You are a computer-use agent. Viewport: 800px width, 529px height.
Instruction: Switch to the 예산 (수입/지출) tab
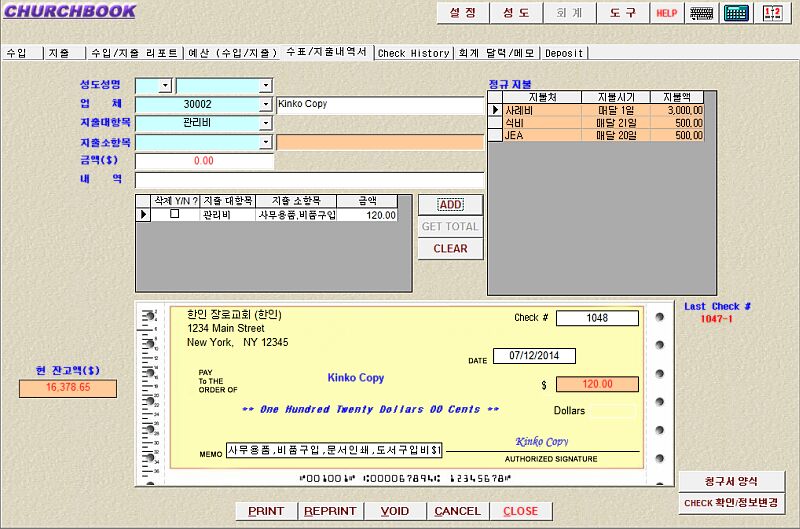[232, 53]
